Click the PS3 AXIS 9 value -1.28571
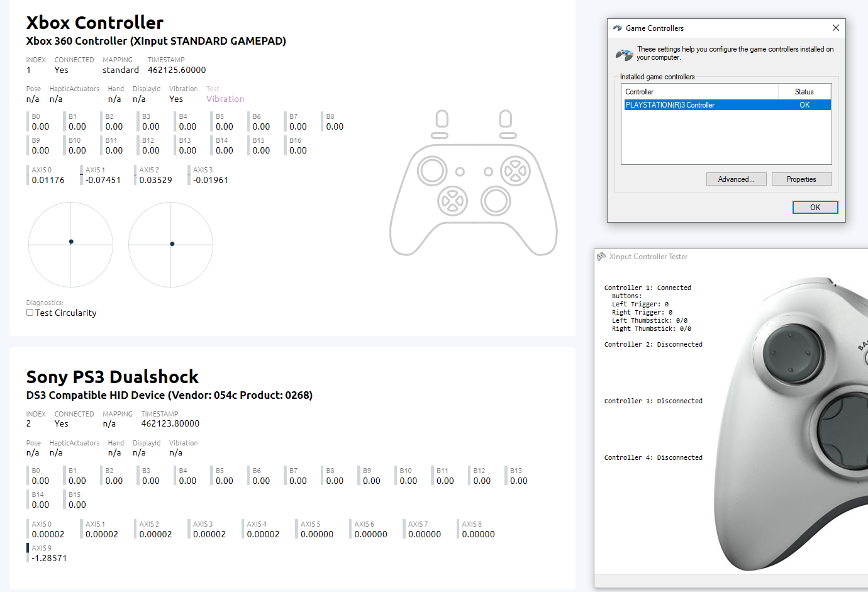Image resolution: width=868 pixels, height=592 pixels. (49, 558)
